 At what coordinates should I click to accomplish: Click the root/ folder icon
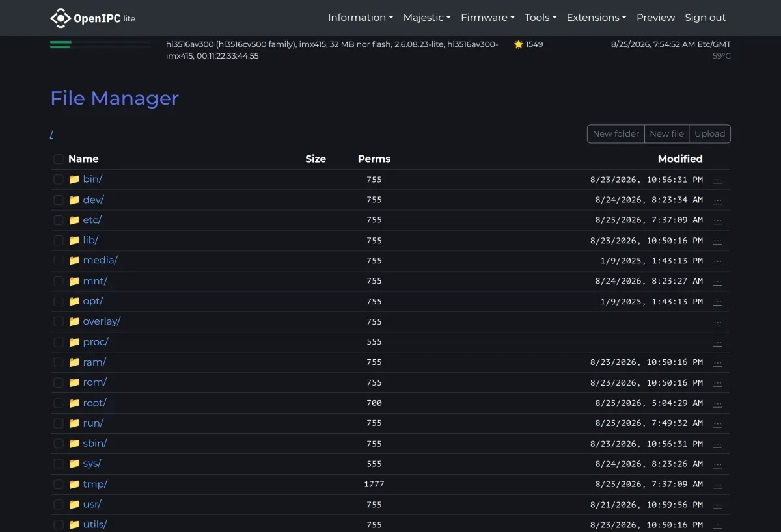74,403
